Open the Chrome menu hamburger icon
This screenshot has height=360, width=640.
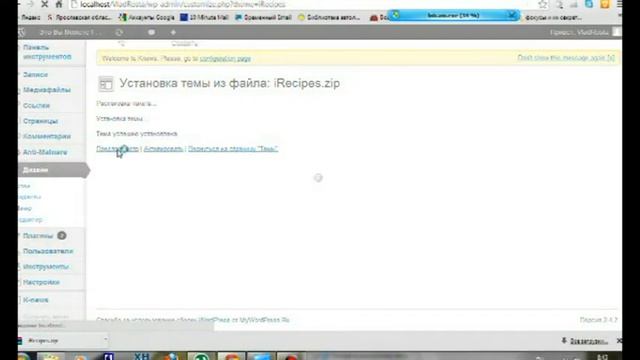pos(619,4)
